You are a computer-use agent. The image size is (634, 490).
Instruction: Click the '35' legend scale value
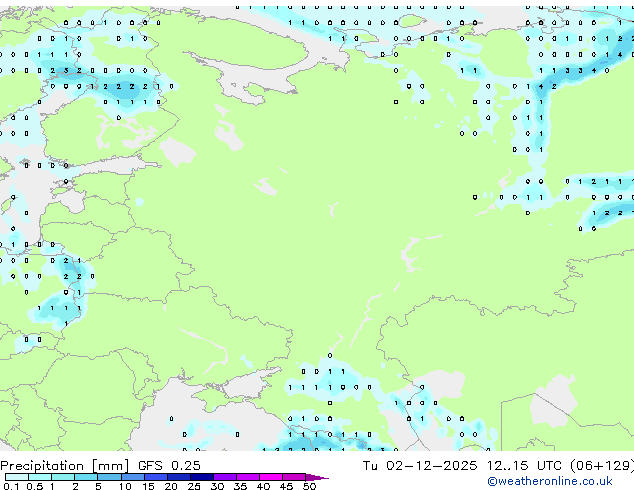coord(240,486)
